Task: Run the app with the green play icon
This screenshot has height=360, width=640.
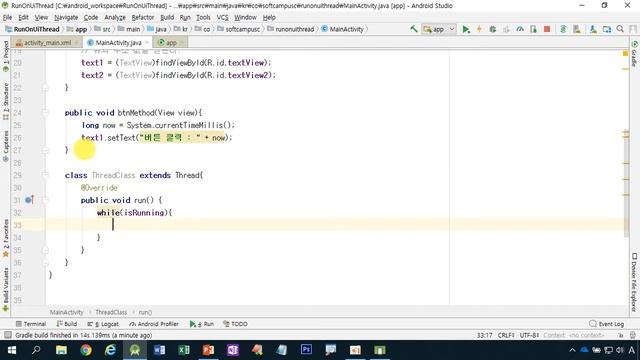Action: pos(466,29)
